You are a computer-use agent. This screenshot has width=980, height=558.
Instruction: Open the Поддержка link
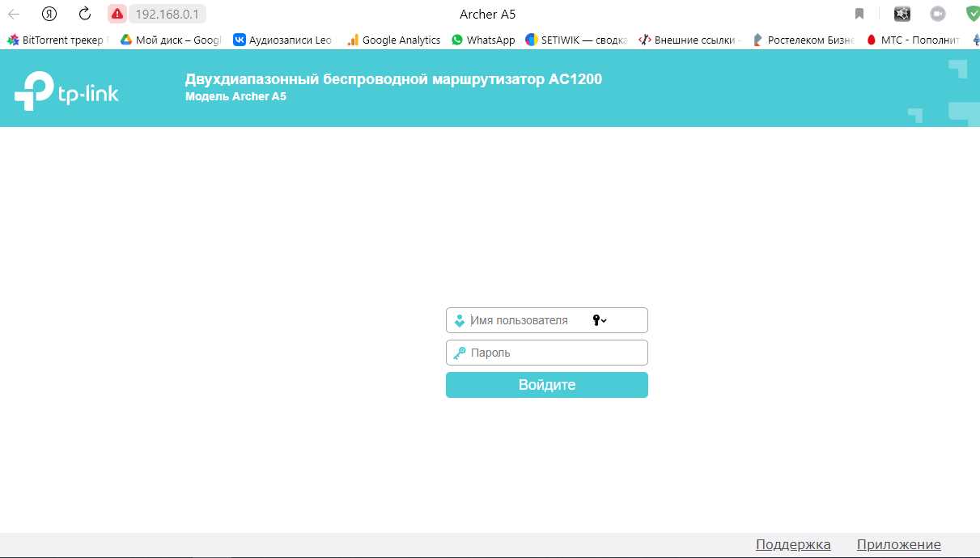pos(793,544)
